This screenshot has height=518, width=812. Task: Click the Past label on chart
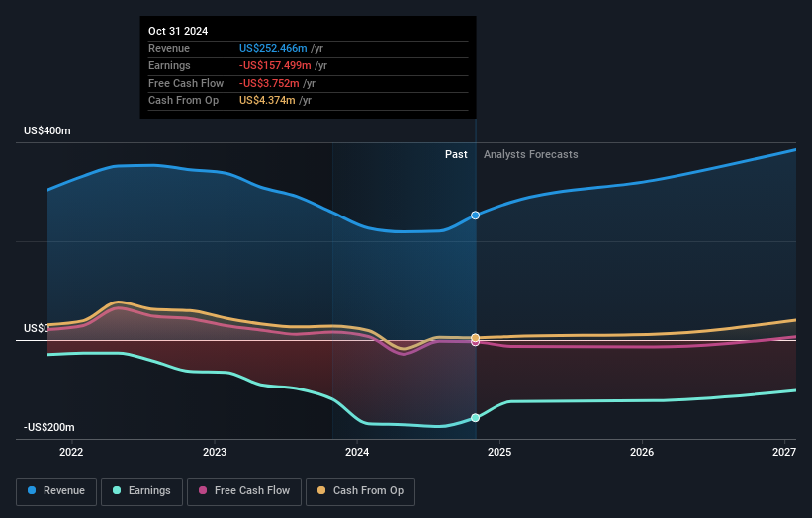click(x=456, y=154)
